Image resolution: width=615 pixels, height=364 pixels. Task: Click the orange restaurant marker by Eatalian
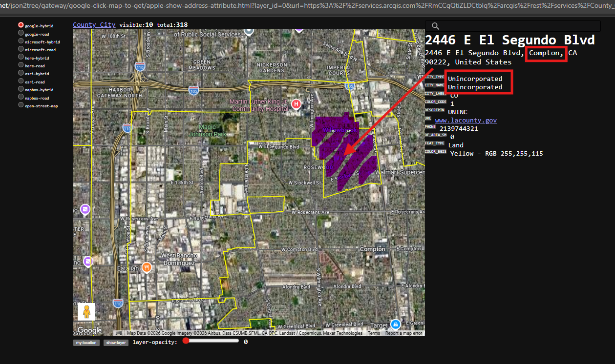pyautogui.click(x=147, y=267)
